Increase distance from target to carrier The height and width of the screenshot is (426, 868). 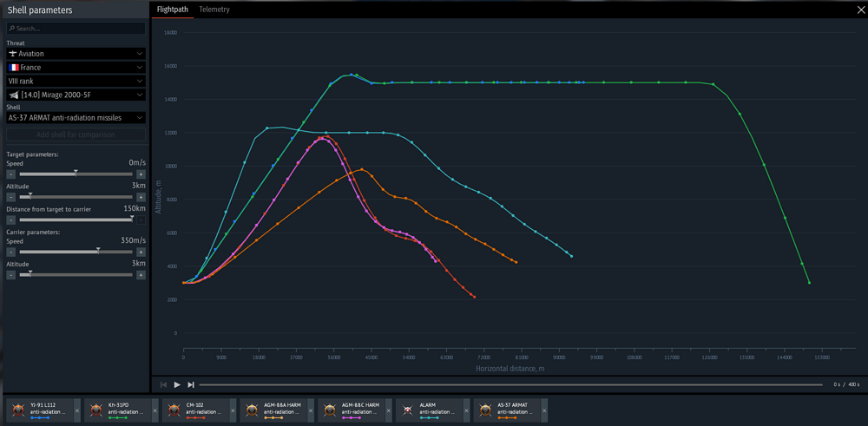pos(141,220)
